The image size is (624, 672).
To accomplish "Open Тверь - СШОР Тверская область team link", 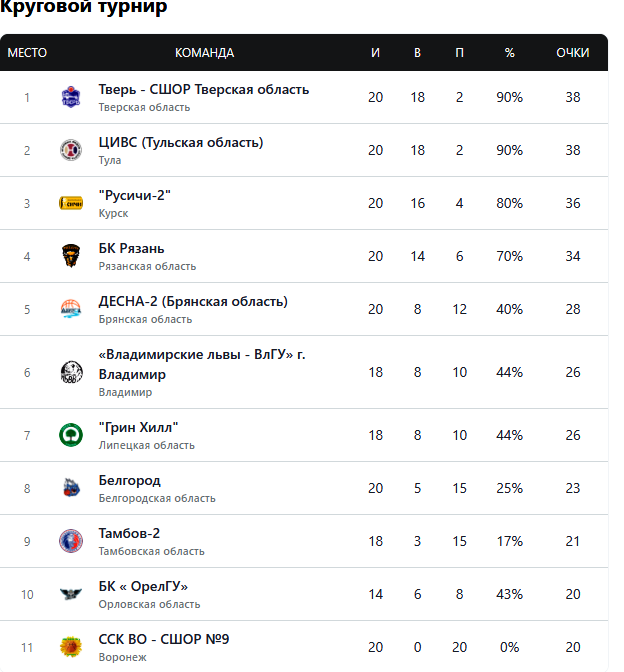I will (204, 89).
